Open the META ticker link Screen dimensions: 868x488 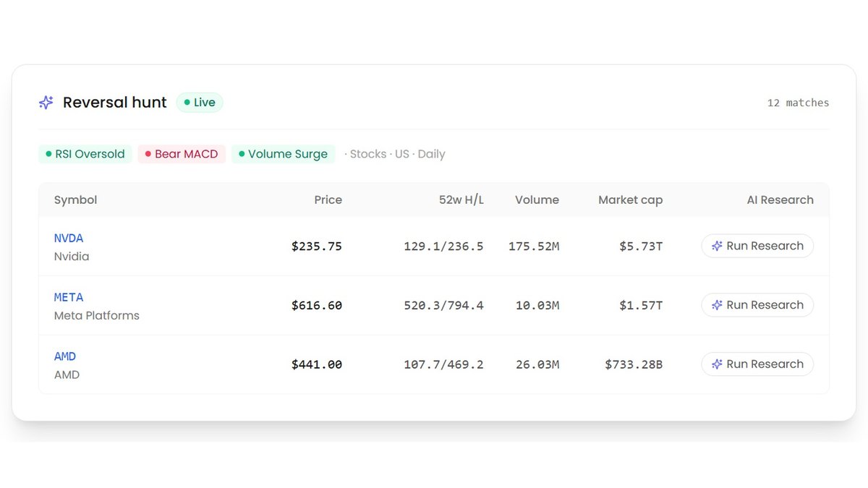point(69,297)
